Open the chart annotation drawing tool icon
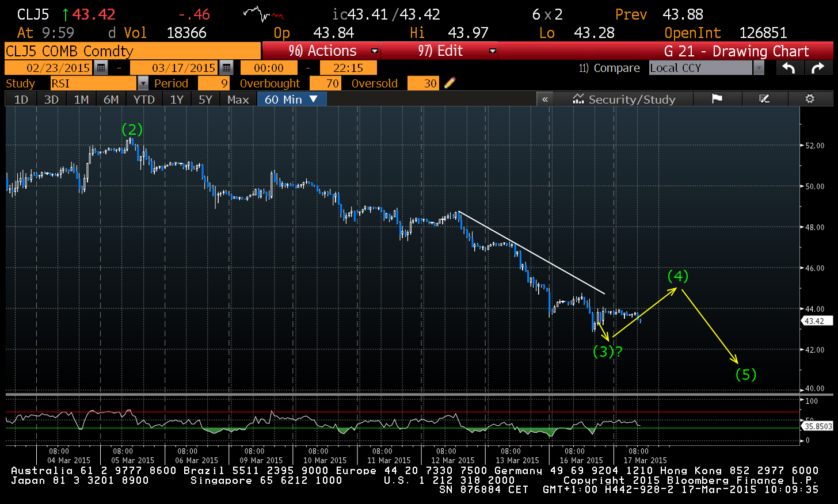838x504 pixels. pos(764,99)
